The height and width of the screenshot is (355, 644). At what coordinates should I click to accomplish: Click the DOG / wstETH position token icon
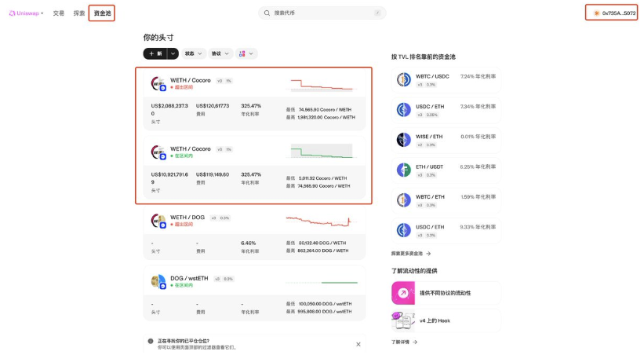[158, 281]
